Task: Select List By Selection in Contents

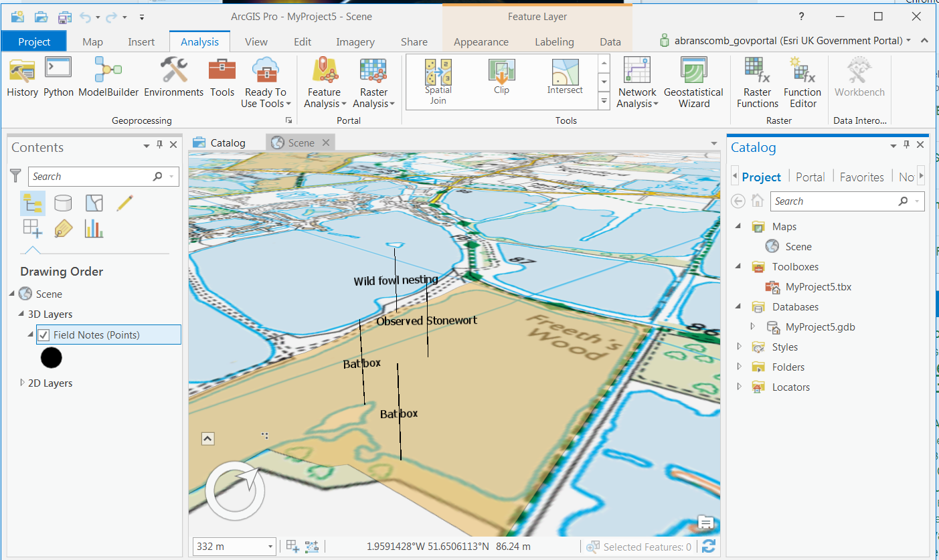Action: pyautogui.click(x=94, y=203)
